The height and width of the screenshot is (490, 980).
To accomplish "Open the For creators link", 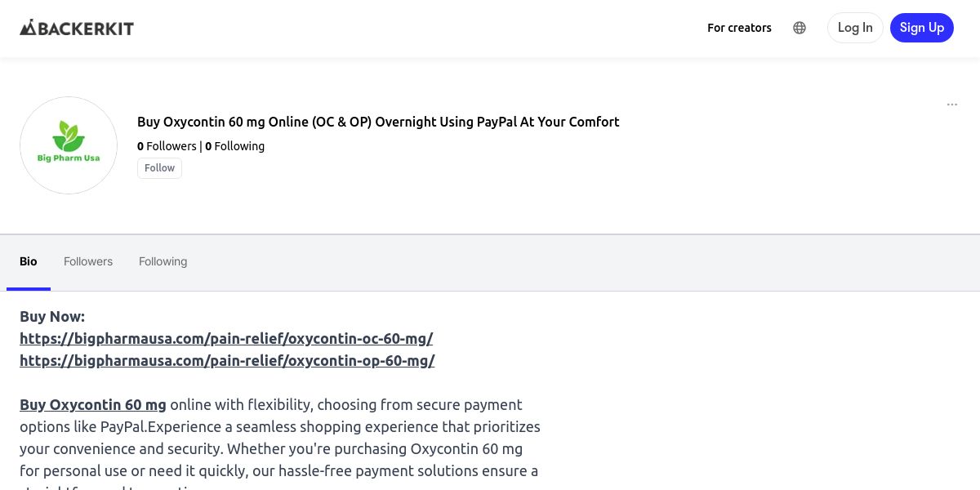I will coord(739,28).
